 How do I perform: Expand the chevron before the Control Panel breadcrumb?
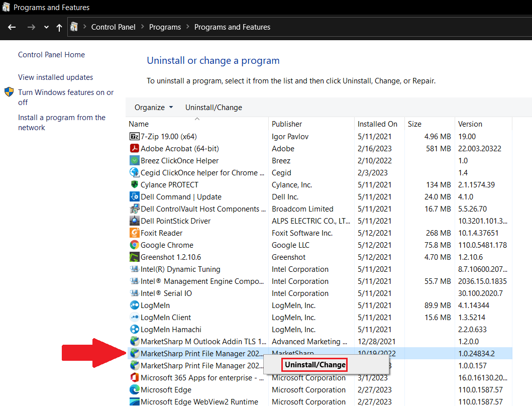tap(84, 27)
